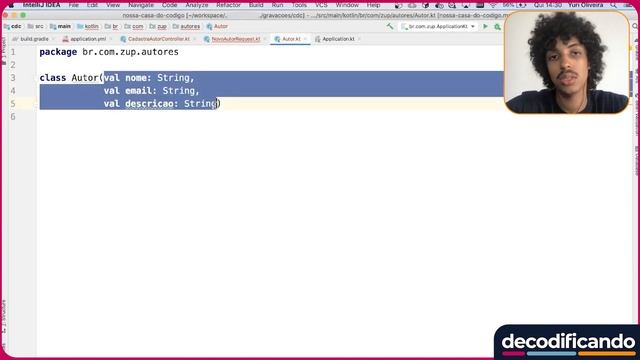Open the Build menu
Viewport: 640px width, 360px height.
pos(256,5)
